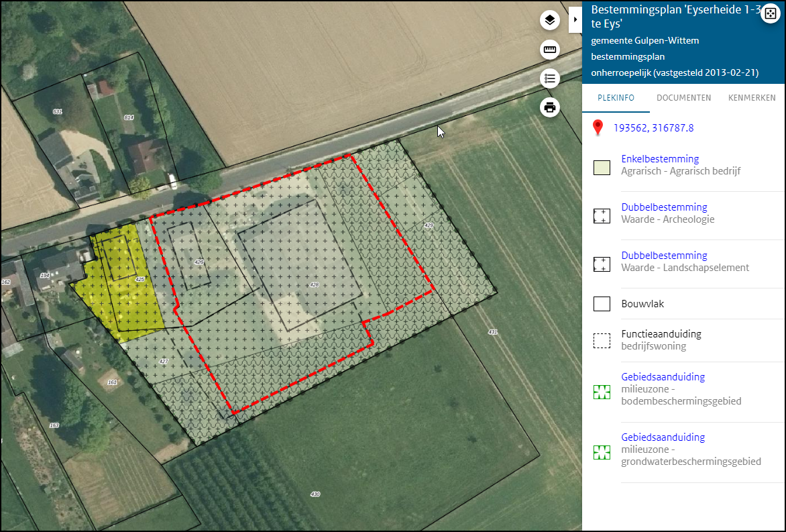Click parcel 161 on the map
Viewport: 786px width, 532px height.
point(112,382)
